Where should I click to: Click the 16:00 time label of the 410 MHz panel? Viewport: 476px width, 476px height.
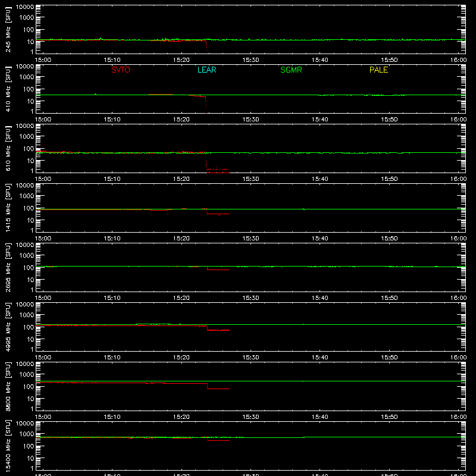point(458,120)
